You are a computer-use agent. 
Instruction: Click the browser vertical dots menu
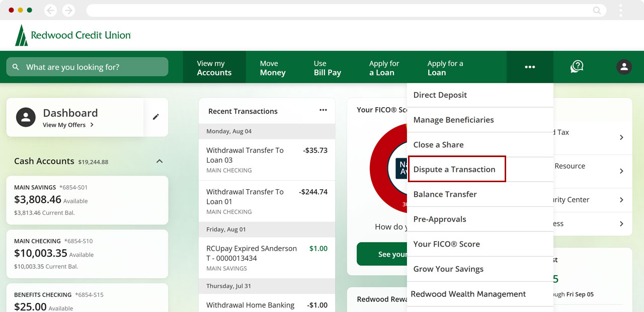click(621, 10)
